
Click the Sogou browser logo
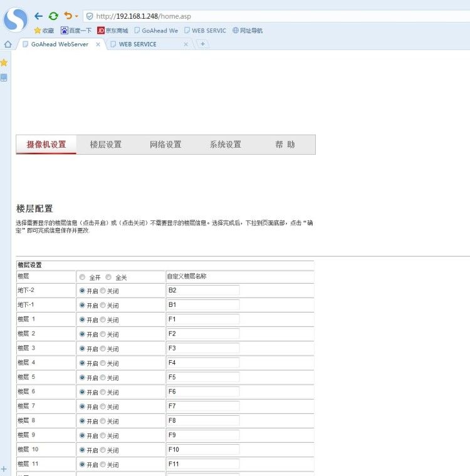point(15,20)
